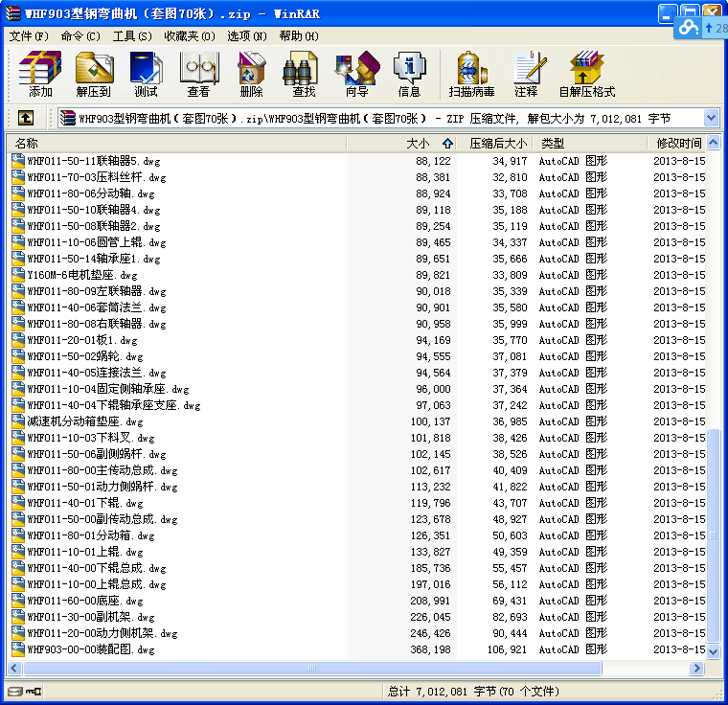Select file WHF011-10-06圆管上辊.dwg
Screen dimensions: 728x705
tap(97, 242)
